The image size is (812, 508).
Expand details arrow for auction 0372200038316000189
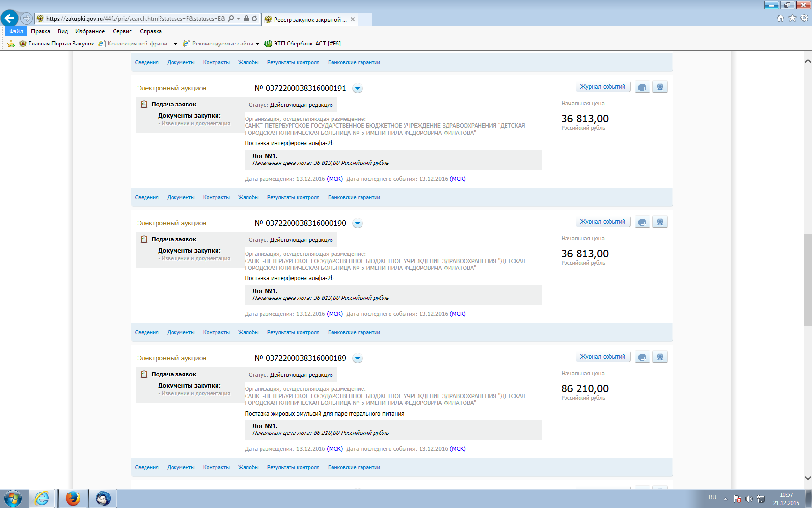tap(358, 359)
